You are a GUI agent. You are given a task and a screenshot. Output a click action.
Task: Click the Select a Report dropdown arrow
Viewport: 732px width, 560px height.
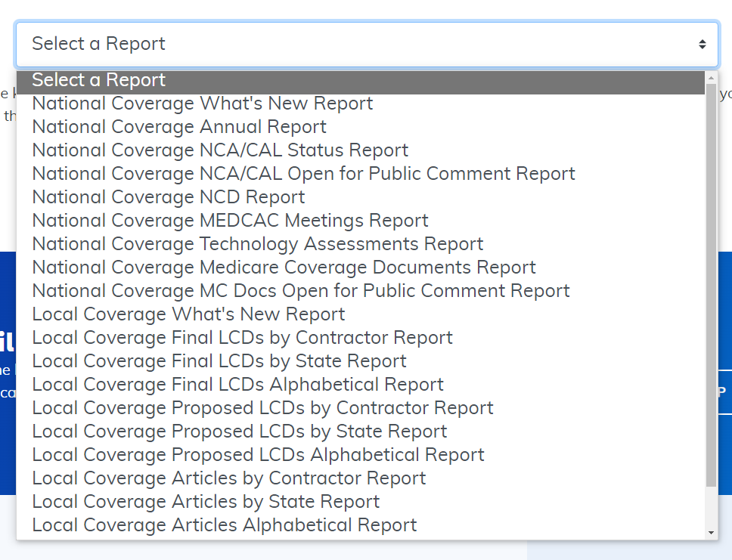point(703,44)
